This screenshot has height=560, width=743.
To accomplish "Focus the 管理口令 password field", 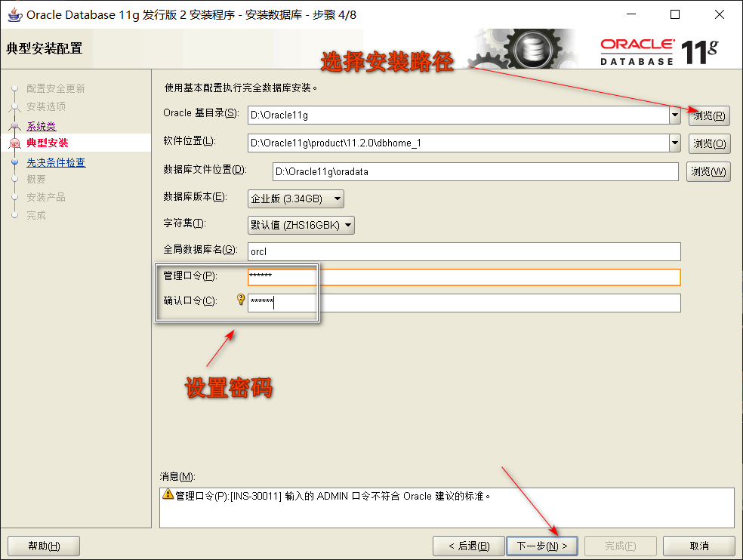I will click(464, 277).
